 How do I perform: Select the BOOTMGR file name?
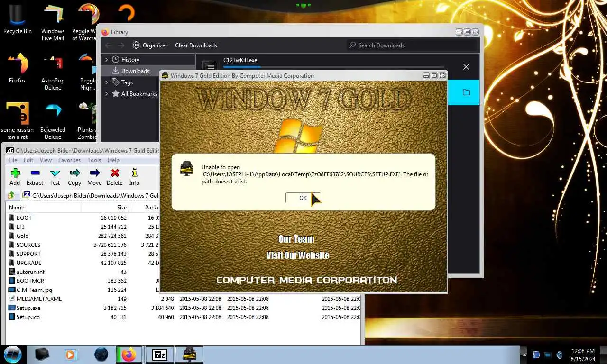30,281
